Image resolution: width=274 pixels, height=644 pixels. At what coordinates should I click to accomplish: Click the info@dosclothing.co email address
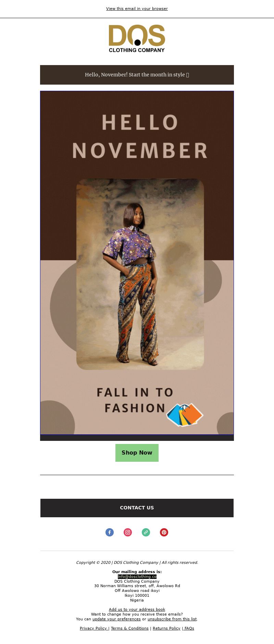click(x=137, y=577)
